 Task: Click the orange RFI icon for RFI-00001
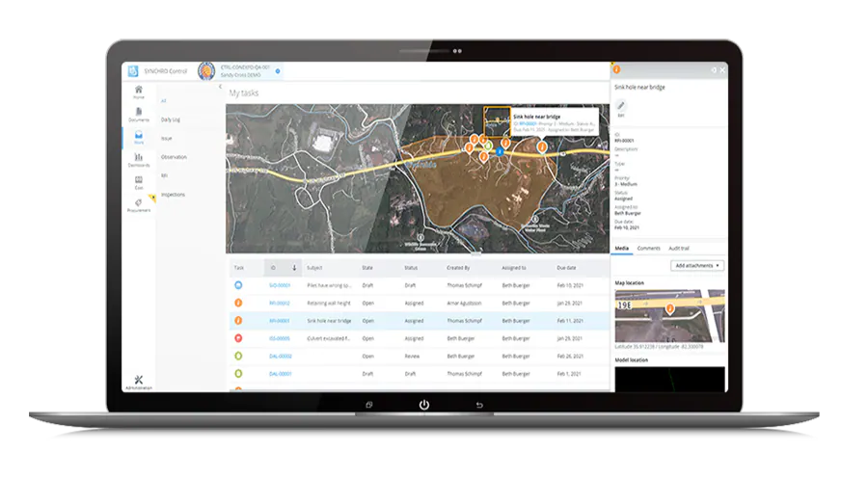coord(238,320)
